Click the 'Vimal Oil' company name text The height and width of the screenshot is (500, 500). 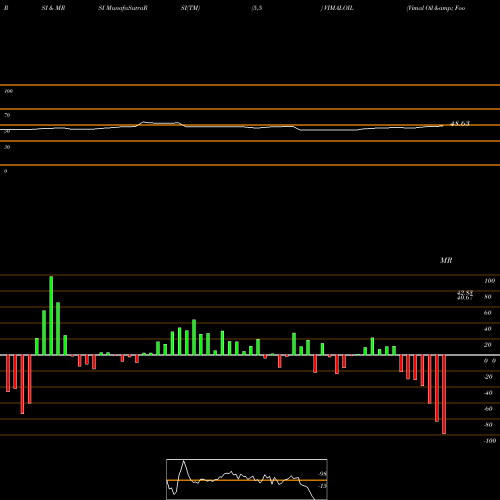pyautogui.click(x=420, y=8)
